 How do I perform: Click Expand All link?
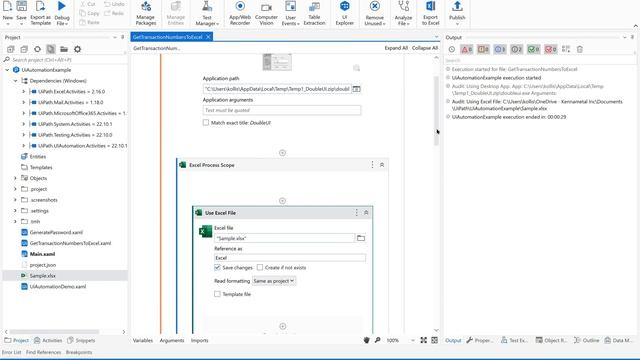(x=396, y=48)
